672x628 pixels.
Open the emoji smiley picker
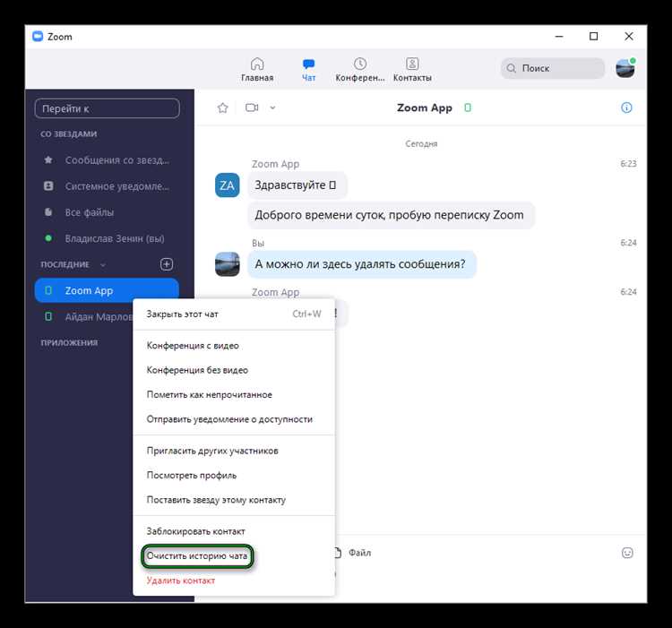(627, 553)
